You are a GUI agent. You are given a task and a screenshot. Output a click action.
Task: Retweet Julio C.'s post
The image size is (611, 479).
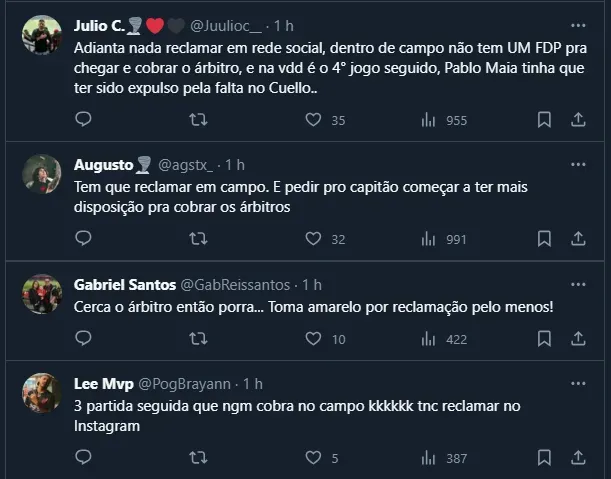coord(198,120)
